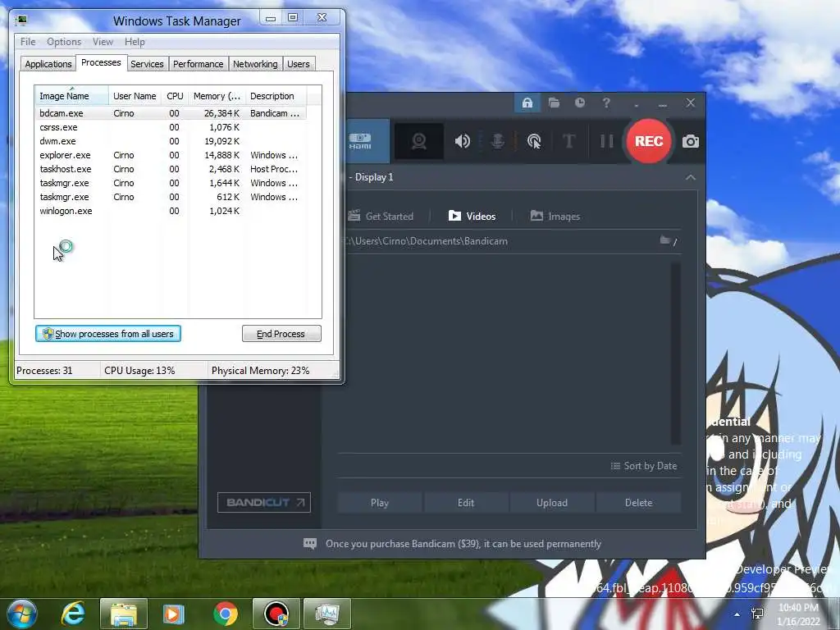Switch to the Performance tab
Image resolution: width=840 pixels, height=630 pixels.
198,64
